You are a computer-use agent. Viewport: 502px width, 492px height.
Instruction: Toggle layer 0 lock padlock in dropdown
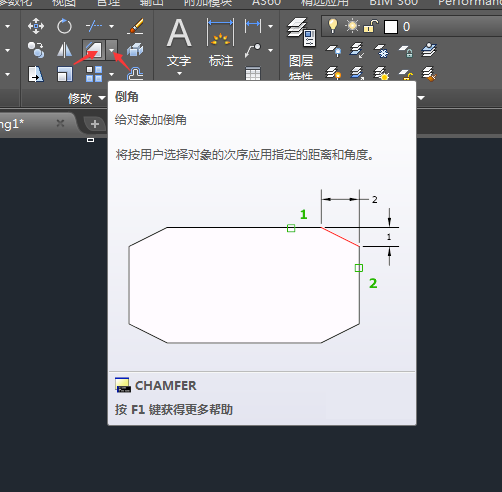(x=371, y=26)
